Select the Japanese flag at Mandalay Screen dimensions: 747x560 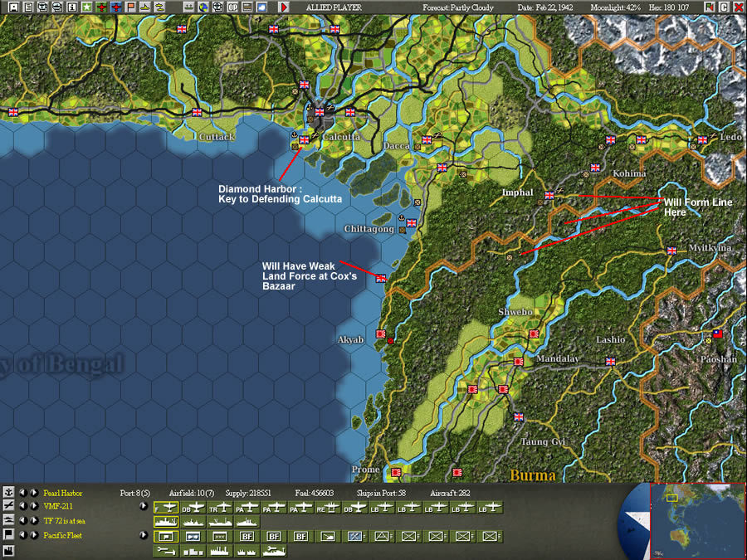tap(519, 362)
